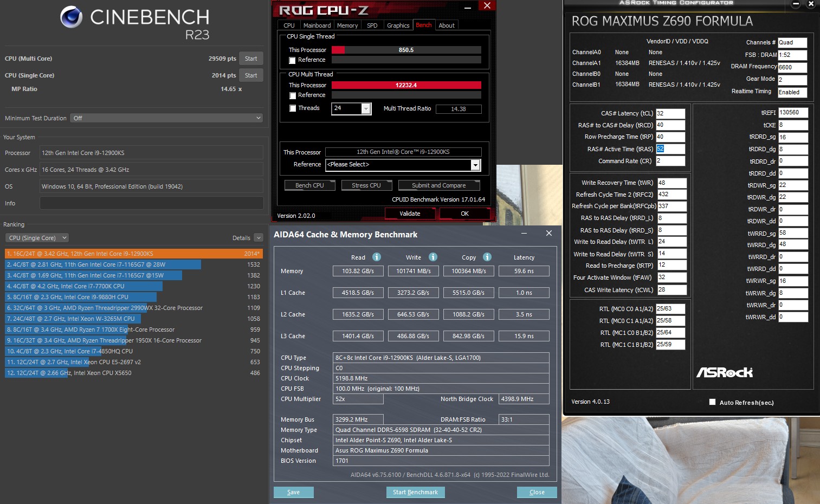Enable the Reference checkbox under CPU Multi Thread
Screen dimensions: 820x504
click(x=293, y=95)
